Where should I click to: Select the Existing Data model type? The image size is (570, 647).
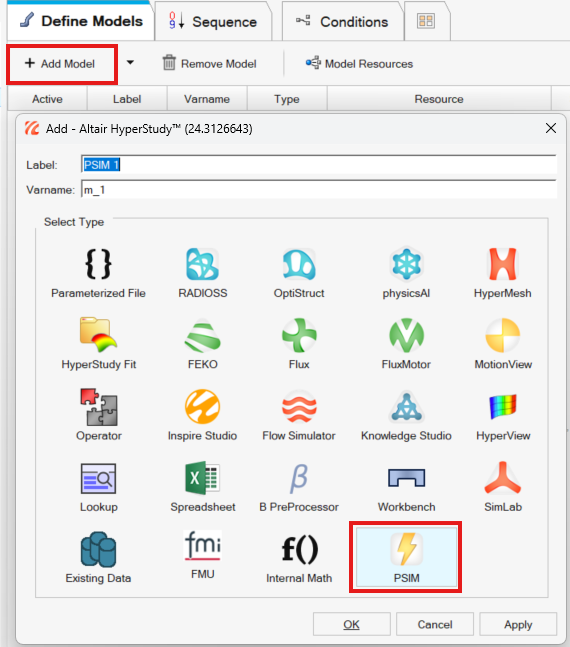(x=98, y=558)
